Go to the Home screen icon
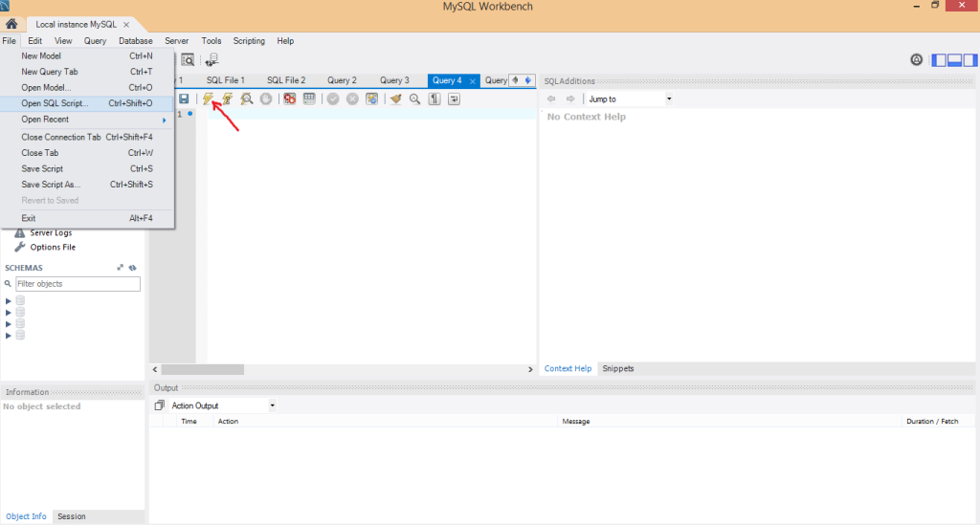Screen dimensions: 980x525 click(x=11, y=24)
